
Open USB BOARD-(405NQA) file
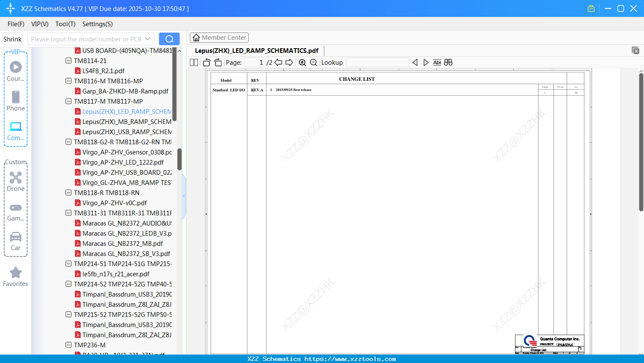pyautogui.click(x=127, y=50)
